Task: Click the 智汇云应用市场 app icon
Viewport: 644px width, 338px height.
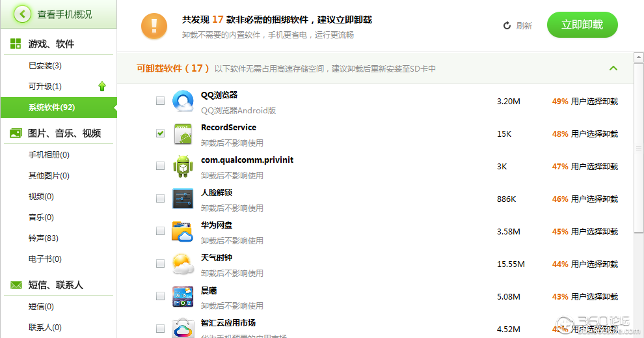Action: (x=183, y=328)
